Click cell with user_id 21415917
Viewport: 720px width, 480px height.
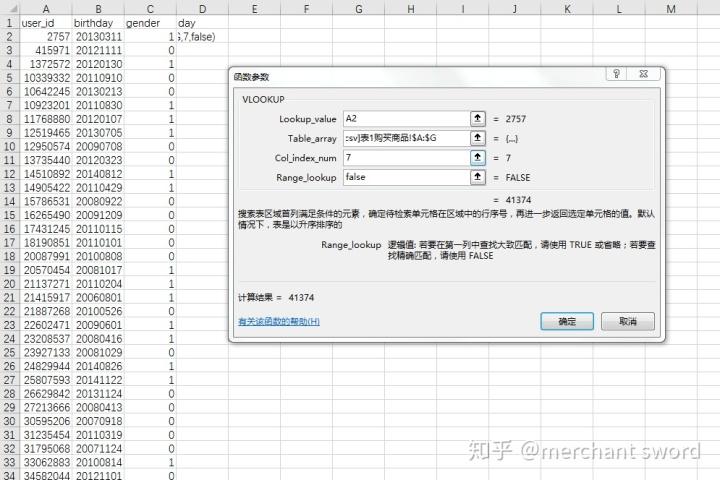(46, 297)
